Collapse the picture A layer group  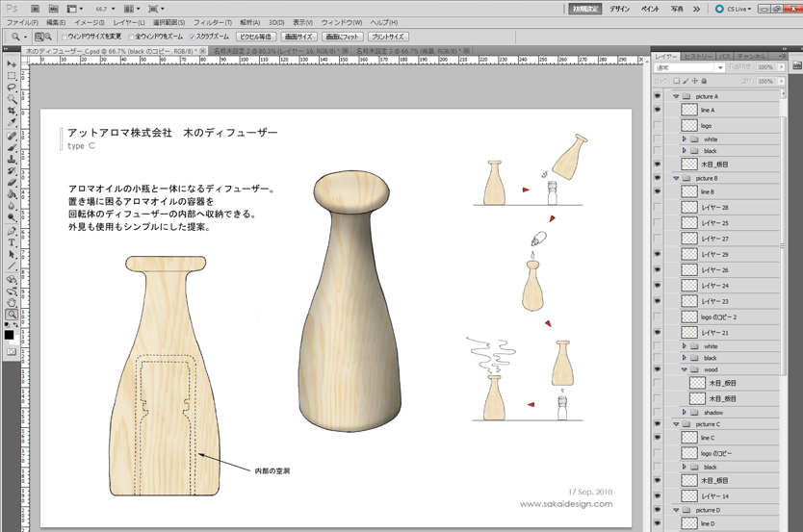point(676,96)
